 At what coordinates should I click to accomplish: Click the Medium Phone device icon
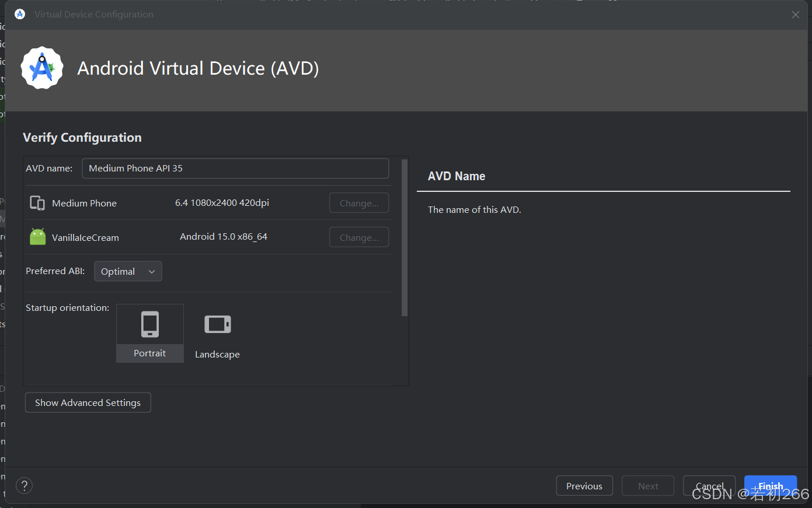(37, 203)
